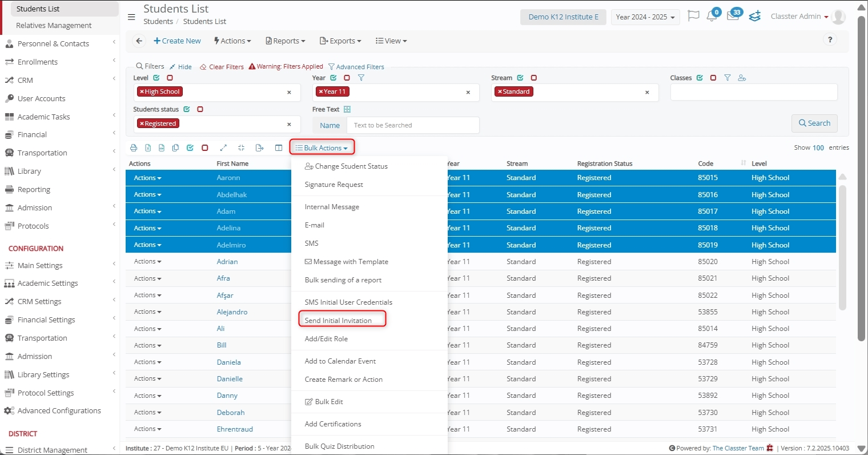Viewport: 868px width, 455px height.
Task: Click select-all checkbox beside Students status
Action: point(187,109)
